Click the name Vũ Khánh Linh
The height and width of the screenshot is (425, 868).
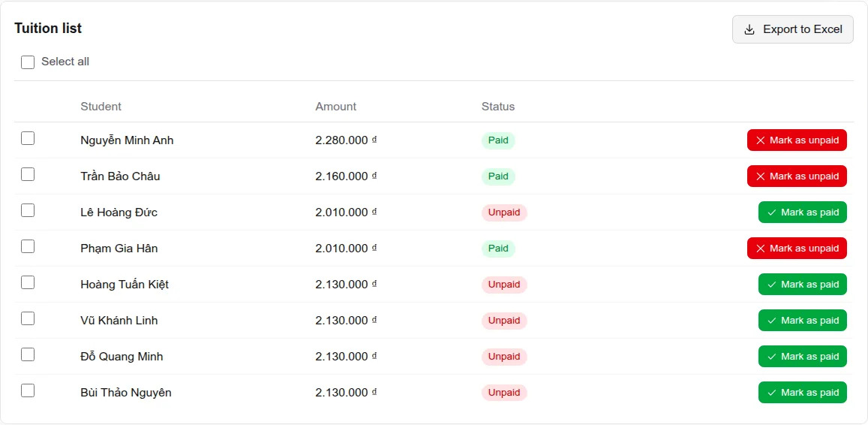(119, 321)
